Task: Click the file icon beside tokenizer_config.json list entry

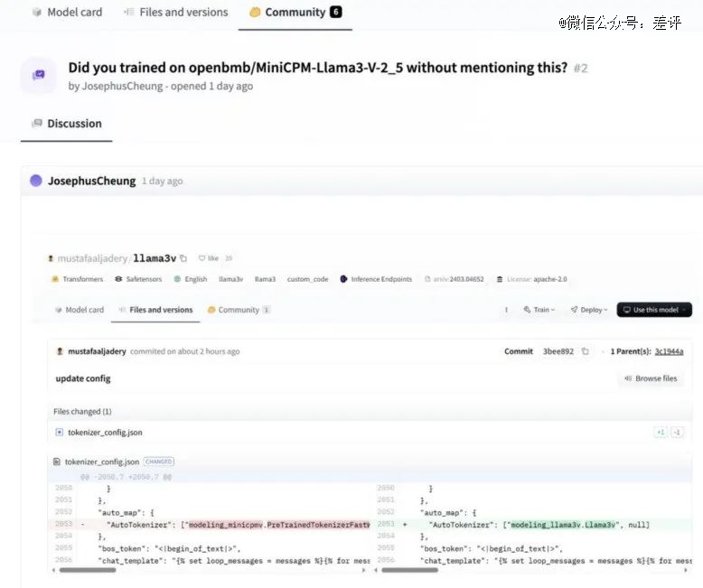Action: (59, 433)
